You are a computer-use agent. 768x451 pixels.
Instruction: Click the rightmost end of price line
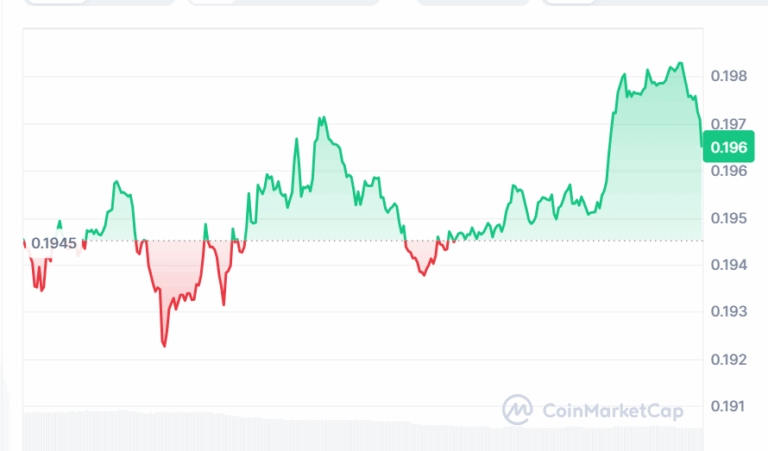[701, 146]
